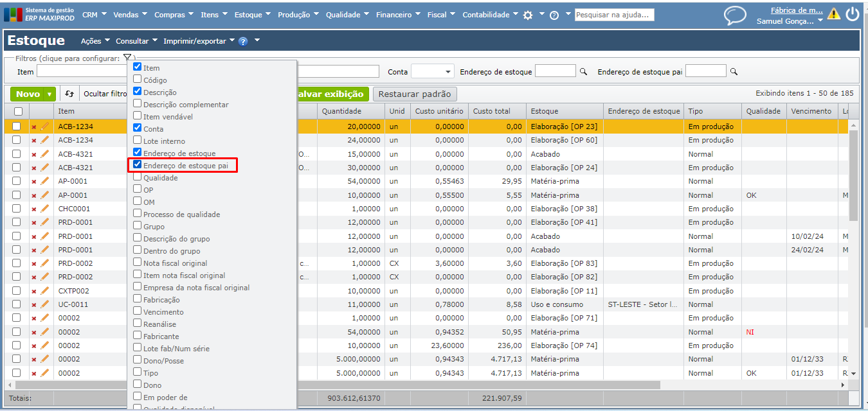Uncheck the Endereço de estoque pai filter
The height and width of the screenshot is (411, 868).
coord(137,165)
